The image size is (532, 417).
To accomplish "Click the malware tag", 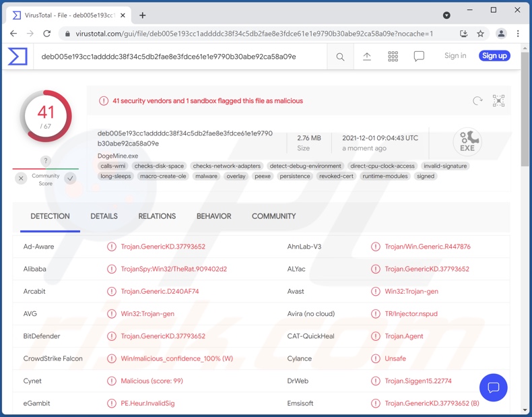I will (x=206, y=176).
